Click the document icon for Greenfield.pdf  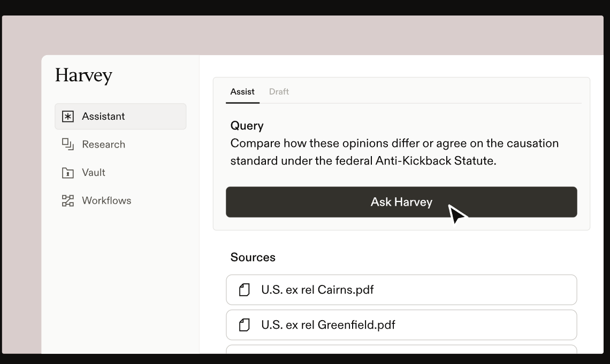245,325
